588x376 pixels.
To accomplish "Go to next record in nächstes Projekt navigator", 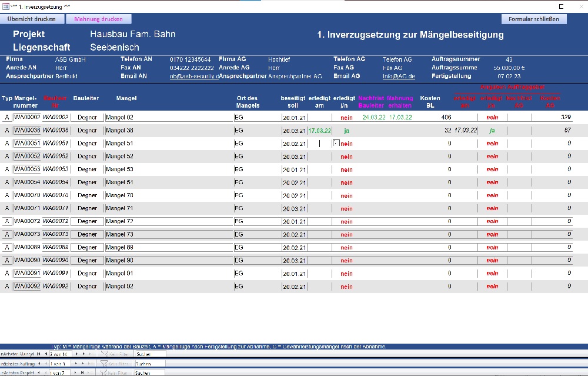I will (x=75, y=373).
